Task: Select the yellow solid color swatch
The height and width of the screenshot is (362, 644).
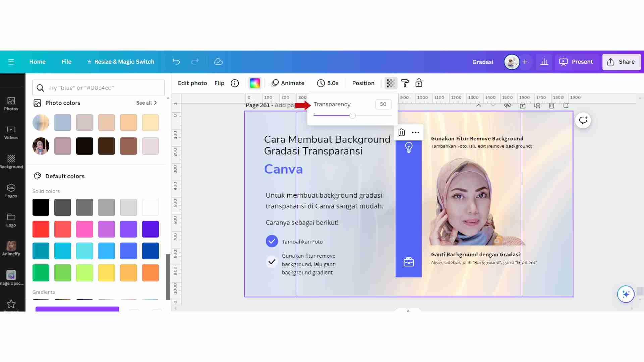Action: click(106, 273)
